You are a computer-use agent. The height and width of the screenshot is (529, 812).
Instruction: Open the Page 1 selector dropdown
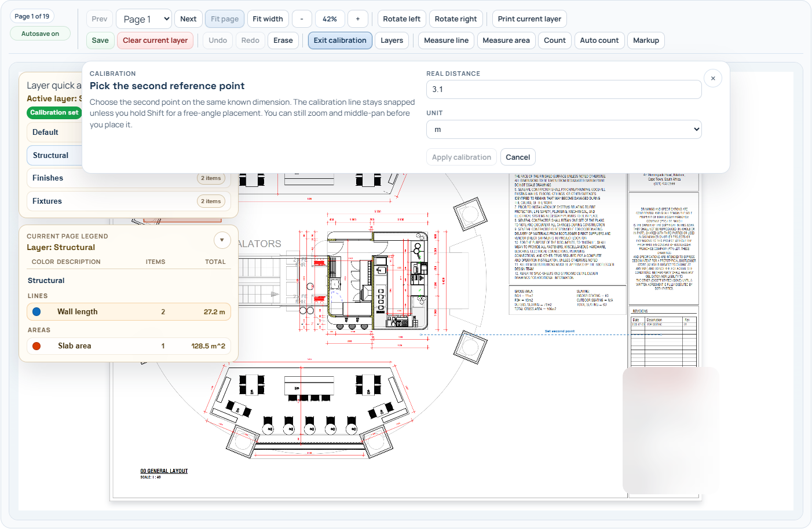[x=144, y=19]
